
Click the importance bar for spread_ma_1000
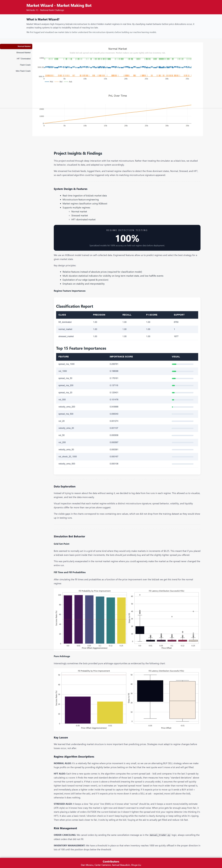(183, 364)
